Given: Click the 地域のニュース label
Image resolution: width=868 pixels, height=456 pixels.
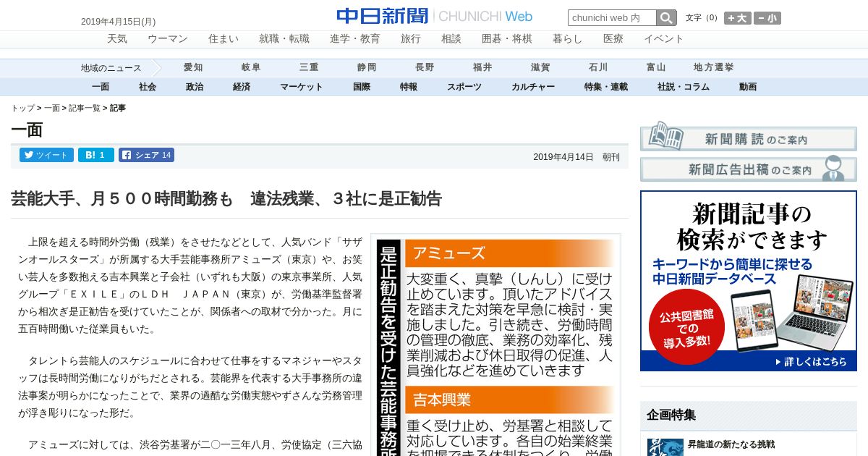Looking at the screenshot, I should point(111,68).
